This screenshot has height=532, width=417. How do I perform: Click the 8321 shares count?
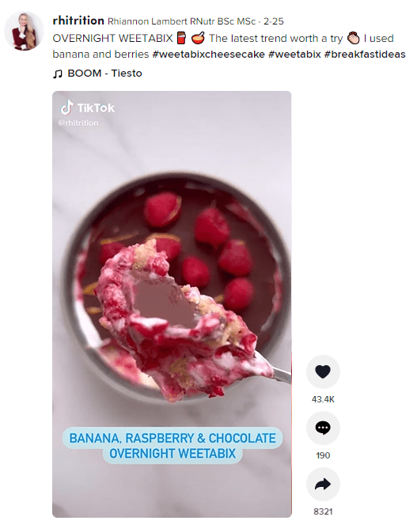click(x=323, y=511)
